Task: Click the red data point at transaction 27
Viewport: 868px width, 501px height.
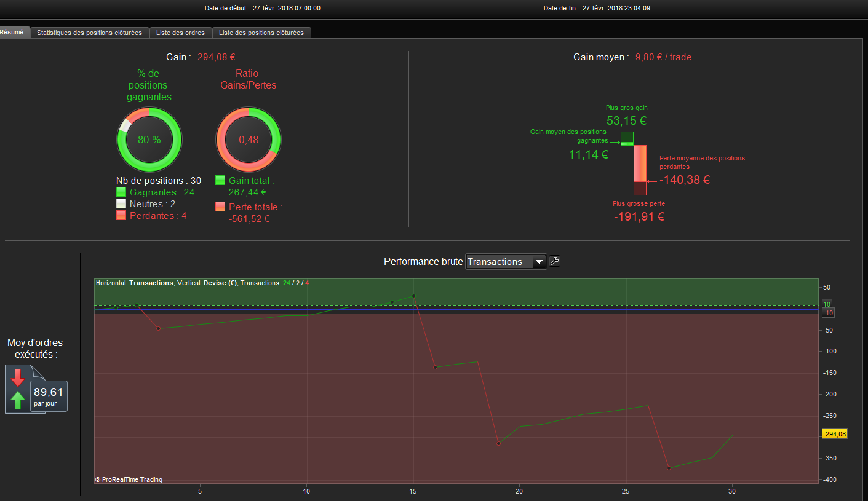Action: 669,468
